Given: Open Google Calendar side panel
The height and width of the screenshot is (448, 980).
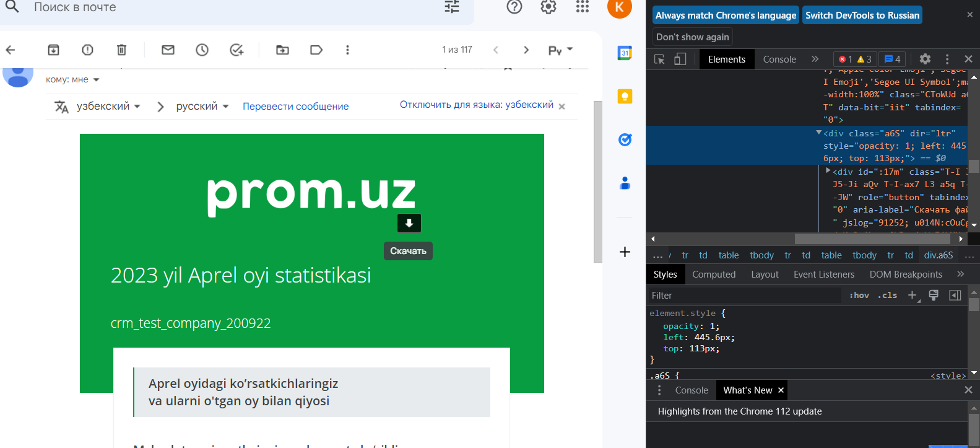Looking at the screenshot, I should tap(625, 53).
